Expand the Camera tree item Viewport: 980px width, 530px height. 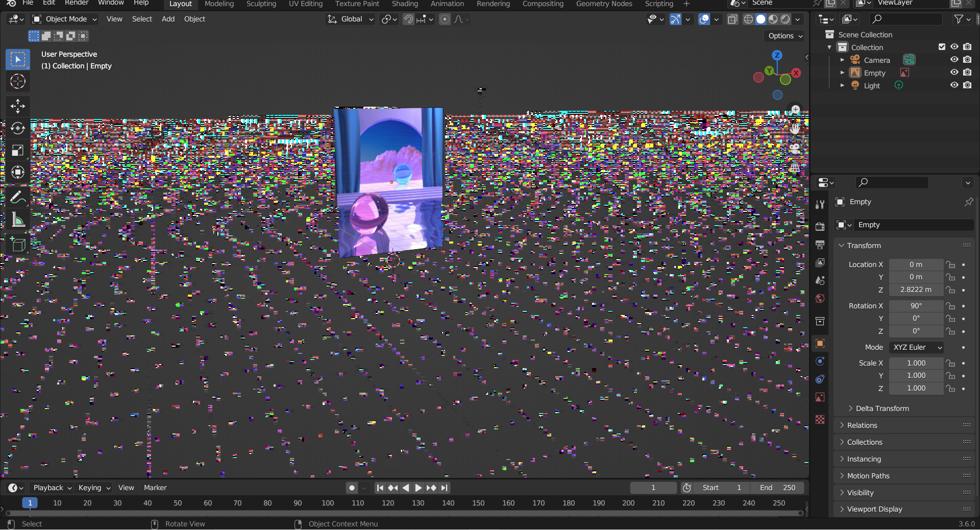tap(842, 60)
